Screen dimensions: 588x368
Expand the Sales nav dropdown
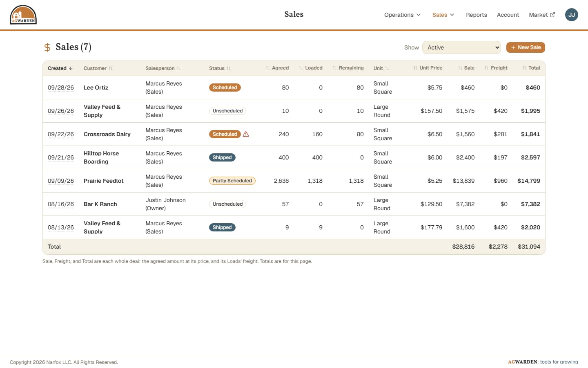coord(443,15)
